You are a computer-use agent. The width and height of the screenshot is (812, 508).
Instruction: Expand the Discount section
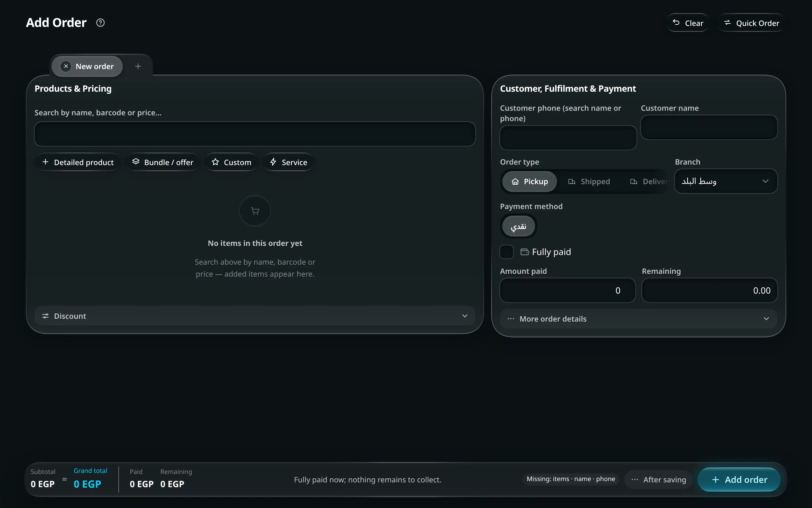(255, 316)
